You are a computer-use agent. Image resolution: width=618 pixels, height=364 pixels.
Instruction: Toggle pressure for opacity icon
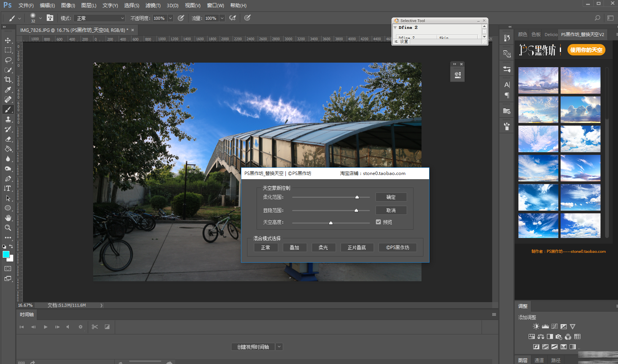click(x=181, y=18)
